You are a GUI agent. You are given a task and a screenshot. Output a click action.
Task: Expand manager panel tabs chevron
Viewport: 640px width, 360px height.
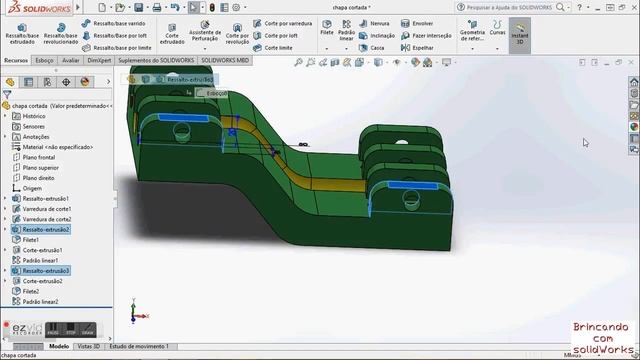click(x=108, y=82)
